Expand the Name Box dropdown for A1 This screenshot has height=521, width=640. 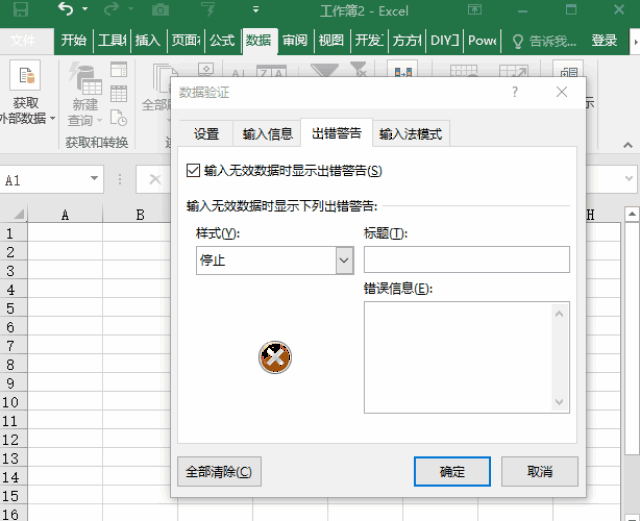pos(94,178)
